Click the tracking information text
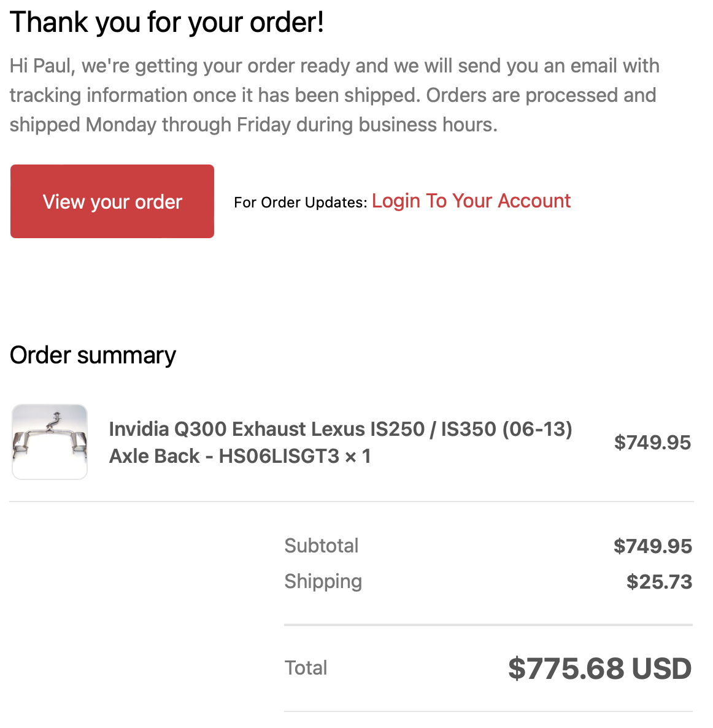The image size is (713, 728). tap(98, 95)
